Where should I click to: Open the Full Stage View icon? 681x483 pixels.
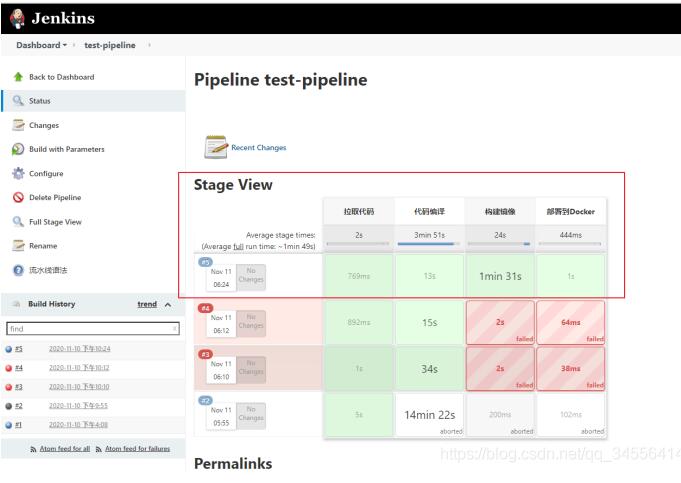coord(18,222)
